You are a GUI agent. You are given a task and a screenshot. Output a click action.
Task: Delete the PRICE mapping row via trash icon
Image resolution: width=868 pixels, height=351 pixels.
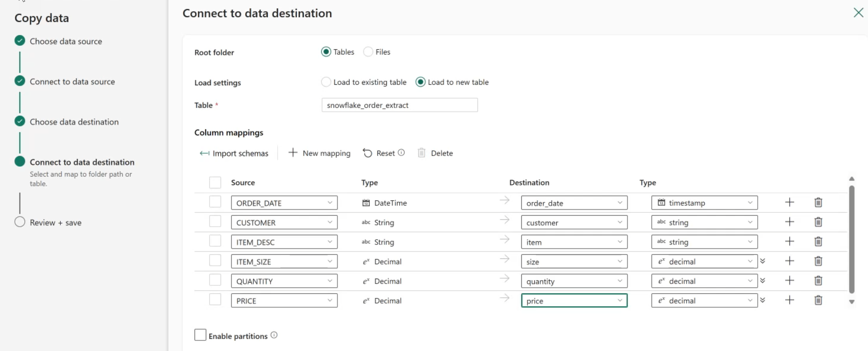[818, 300]
